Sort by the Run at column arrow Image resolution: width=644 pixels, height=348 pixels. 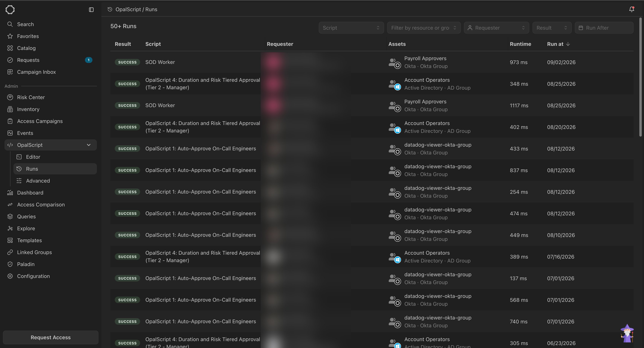[568, 44]
